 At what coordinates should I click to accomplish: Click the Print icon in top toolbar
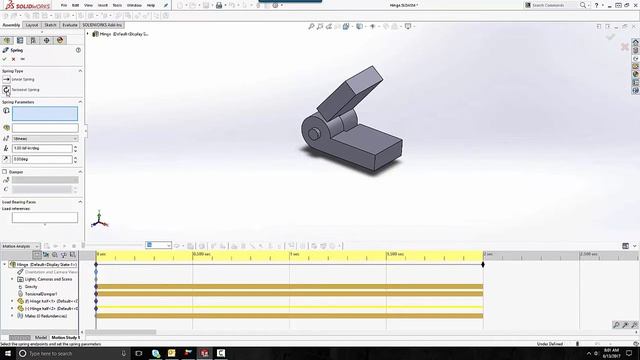coord(219,5)
